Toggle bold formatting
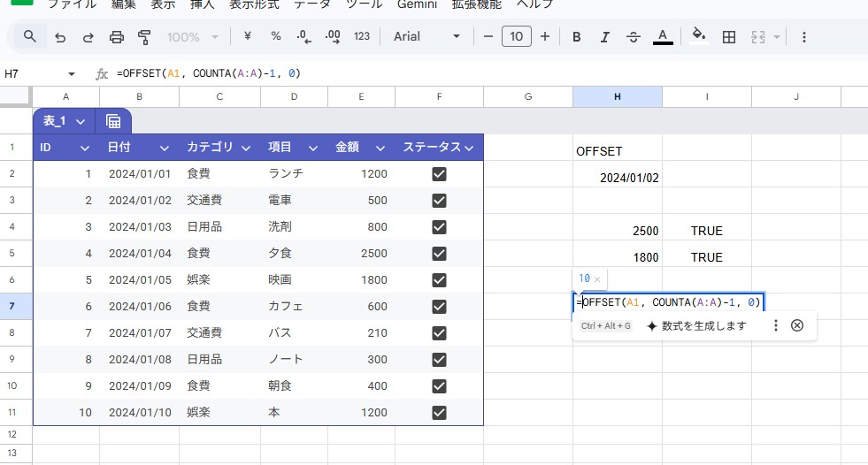Viewport: 868px width, 465px height. click(577, 37)
